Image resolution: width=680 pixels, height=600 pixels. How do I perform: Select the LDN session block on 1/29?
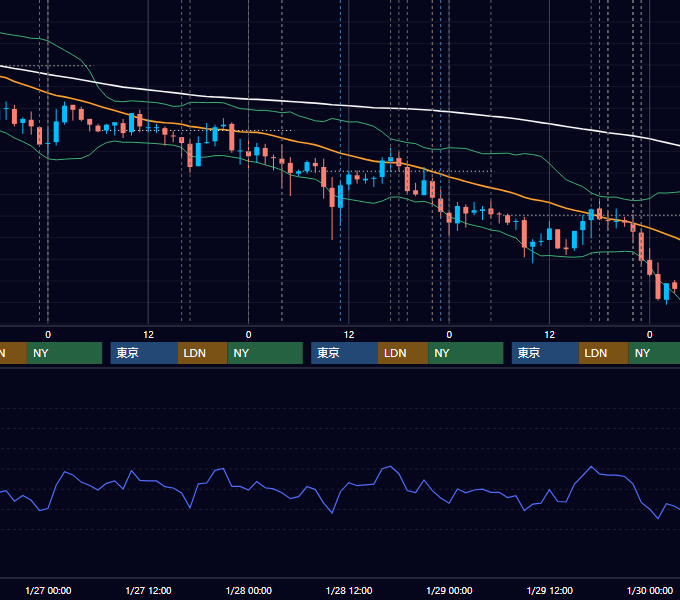click(x=604, y=353)
